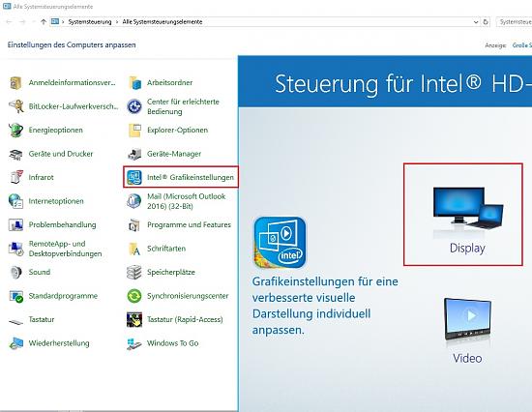
Task: Open the Wiederherstellung icon
Action: [x=15, y=343]
